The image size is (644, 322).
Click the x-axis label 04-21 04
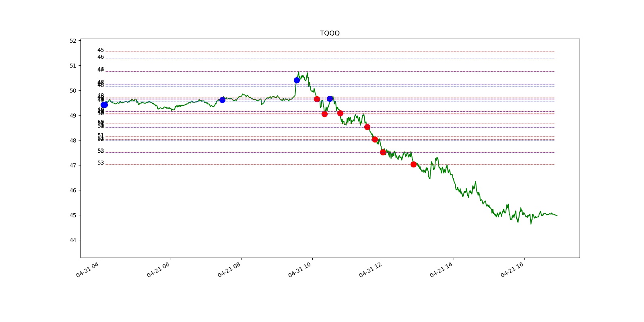(88, 269)
